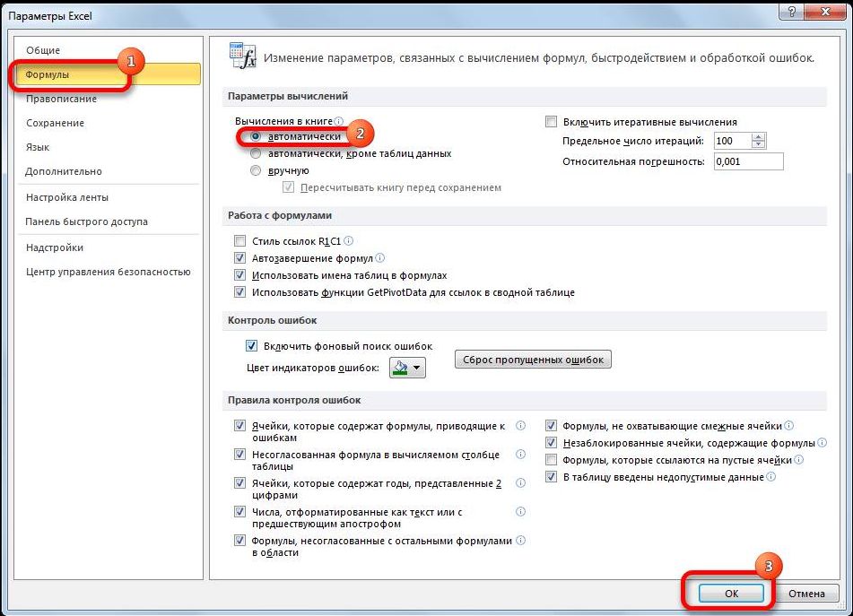
Task: Toggle Автозавершение формул checkbox
Action: [x=239, y=257]
